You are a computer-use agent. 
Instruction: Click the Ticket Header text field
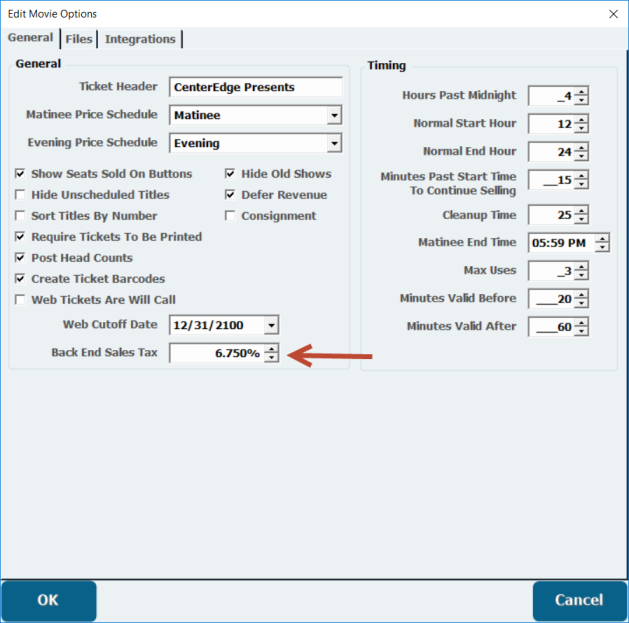click(255, 88)
